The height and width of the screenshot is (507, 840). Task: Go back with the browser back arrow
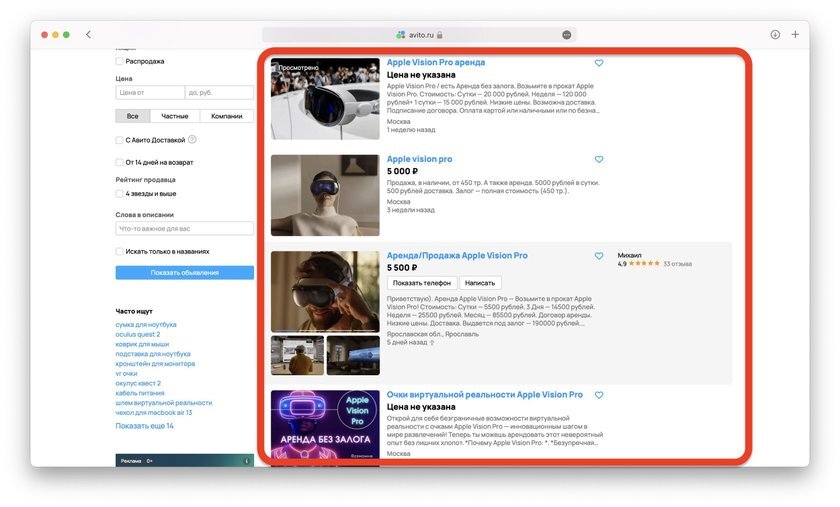pos(88,34)
